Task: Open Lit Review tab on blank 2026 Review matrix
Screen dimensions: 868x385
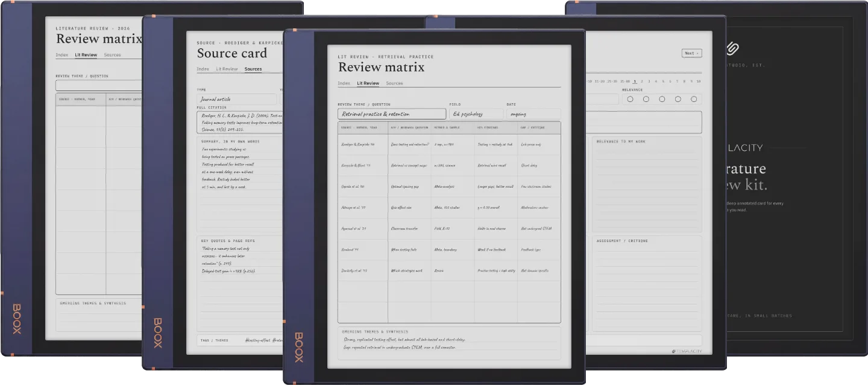Action: click(x=86, y=55)
